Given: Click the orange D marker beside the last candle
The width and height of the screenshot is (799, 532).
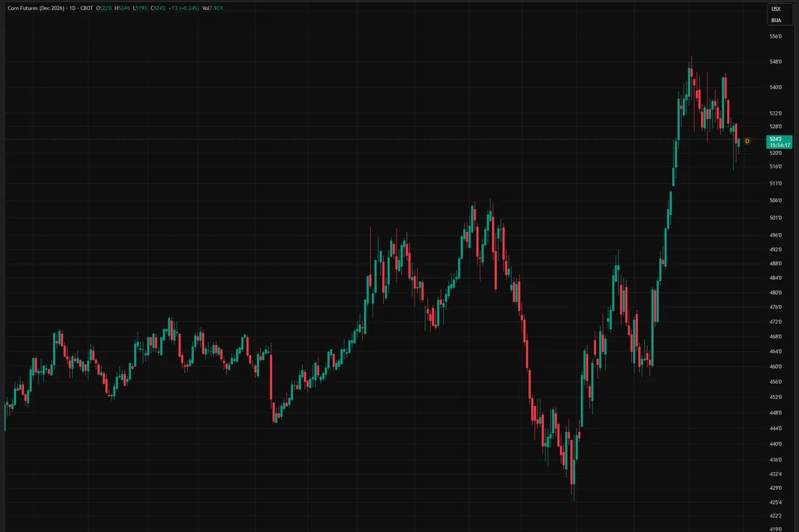Looking at the screenshot, I should tap(747, 141).
